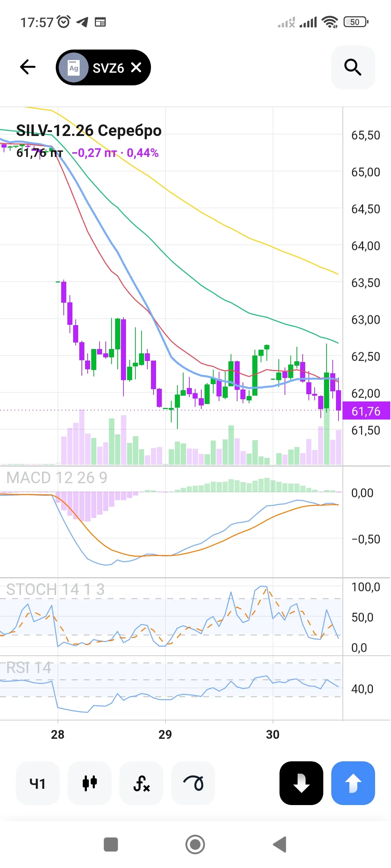
Task: Tap the back arrow
Action: tap(28, 67)
